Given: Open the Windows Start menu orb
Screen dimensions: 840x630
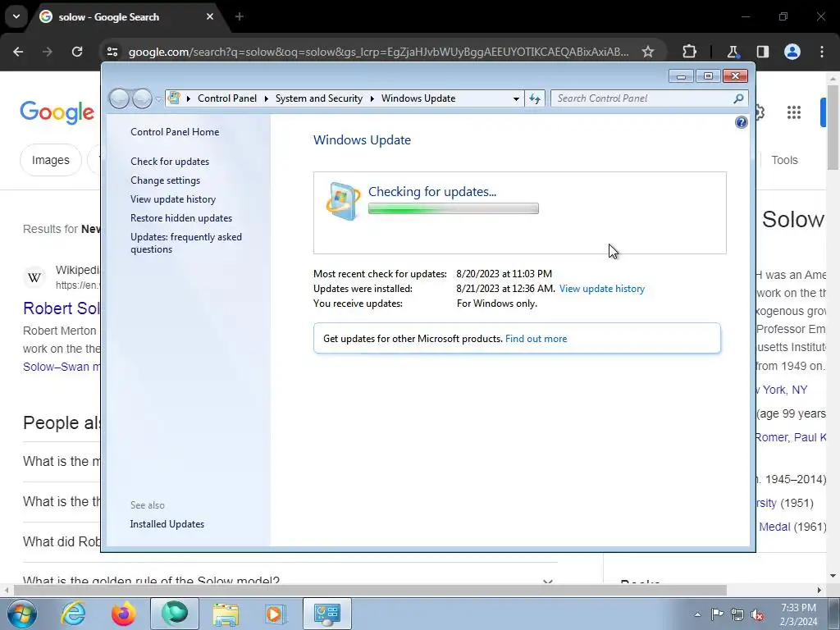Looking at the screenshot, I should [x=21, y=614].
